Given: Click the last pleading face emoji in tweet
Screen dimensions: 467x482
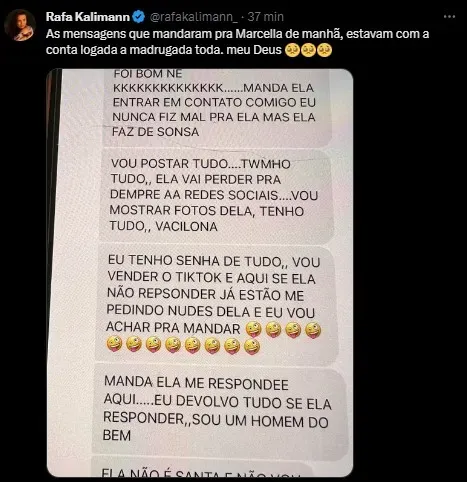Looking at the screenshot, I should (324, 50).
